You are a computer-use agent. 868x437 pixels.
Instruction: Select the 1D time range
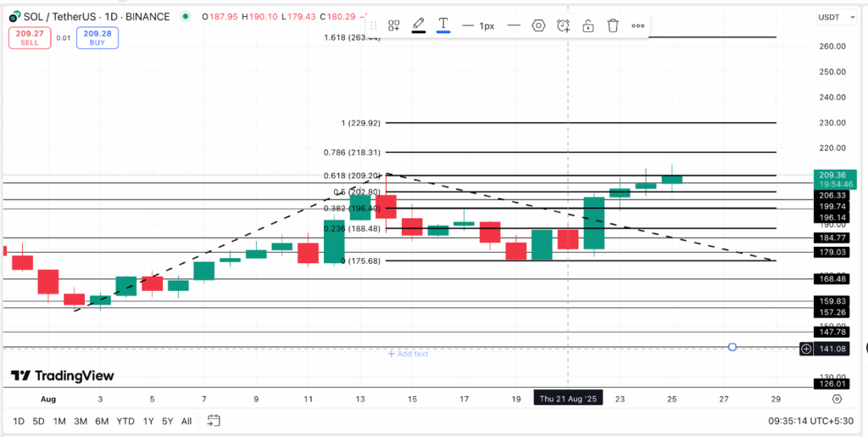click(19, 422)
